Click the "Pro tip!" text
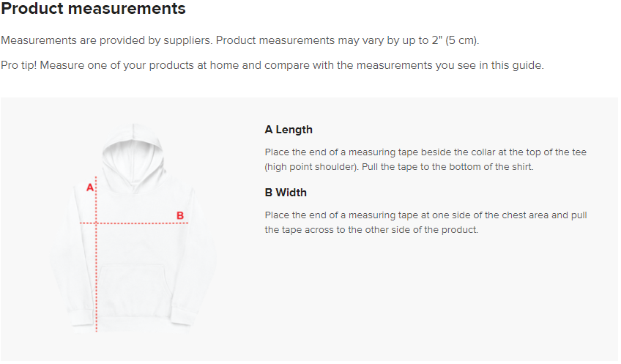The width and height of the screenshot is (621, 364). point(19,65)
